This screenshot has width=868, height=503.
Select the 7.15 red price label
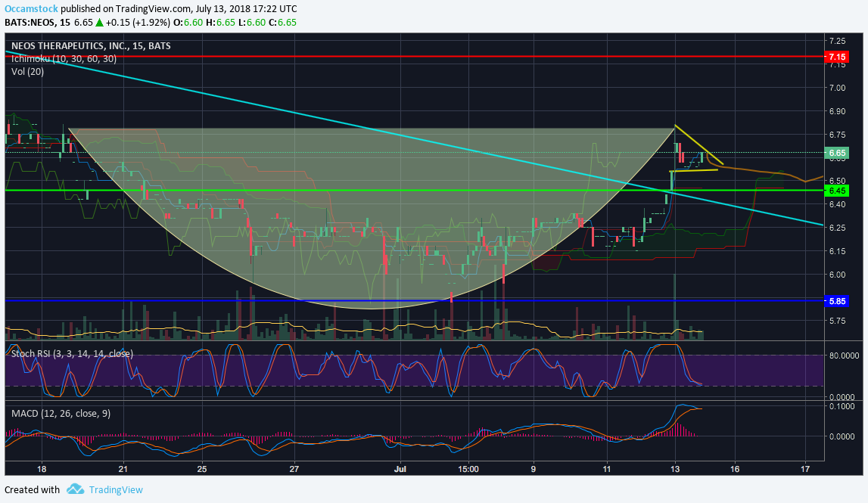pos(836,57)
